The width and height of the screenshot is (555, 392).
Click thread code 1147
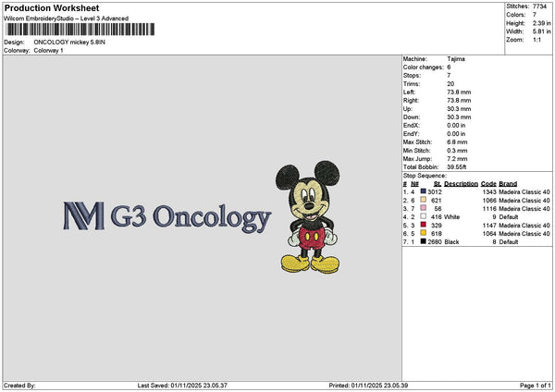(x=489, y=226)
